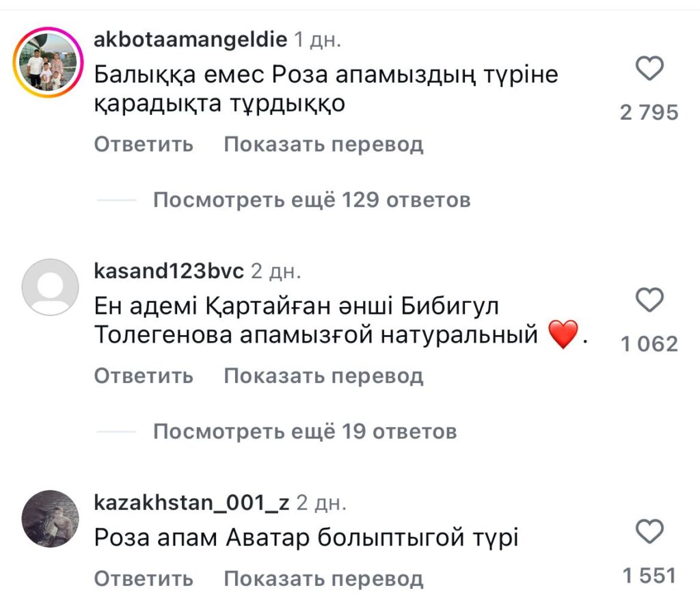The image size is (700, 614).
Task: Show translation for the Аватар comment
Action: (323, 579)
